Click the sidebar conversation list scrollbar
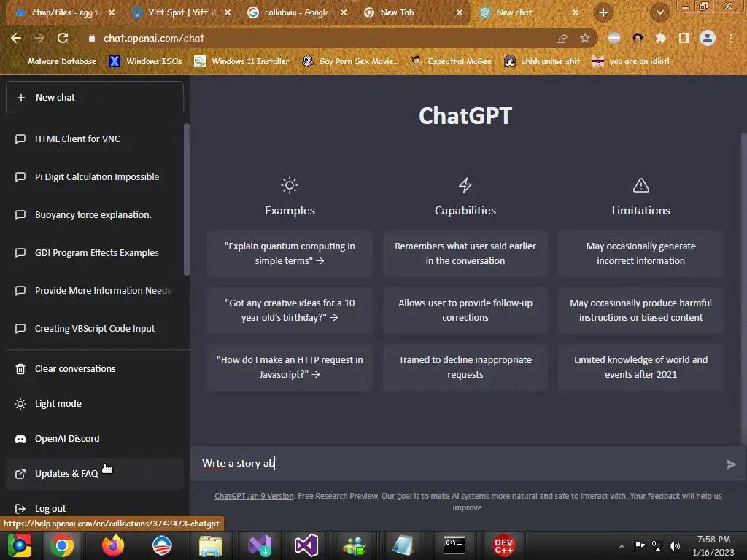Image resolution: width=747 pixels, height=560 pixels. 186,199
